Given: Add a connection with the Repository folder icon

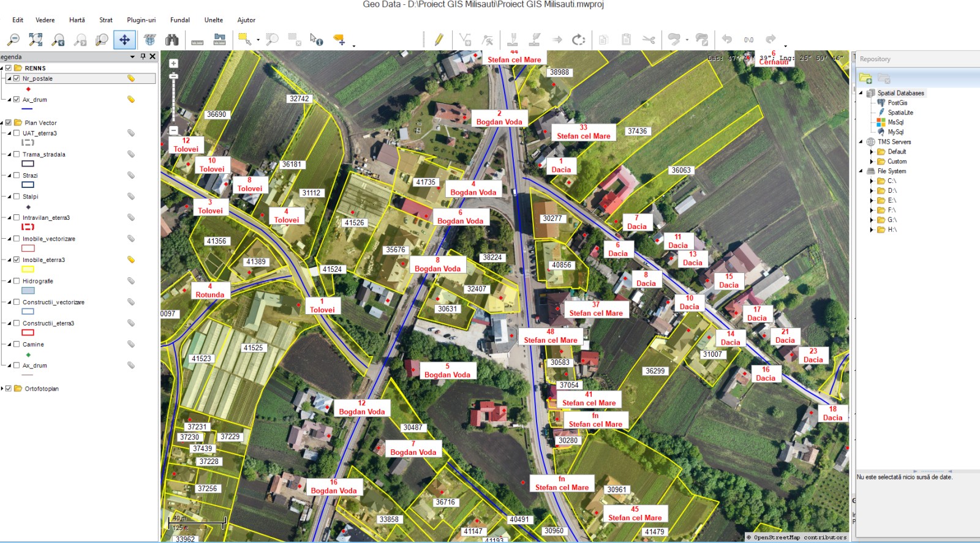Looking at the screenshot, I should point(865,78).
